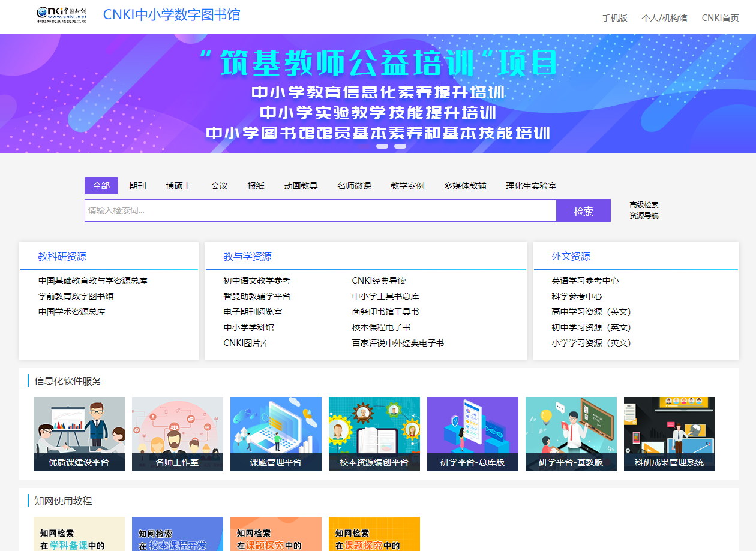Open 初中语文教学参考
The width and height of the screenshot is (756, 551).
pos(257,281)
